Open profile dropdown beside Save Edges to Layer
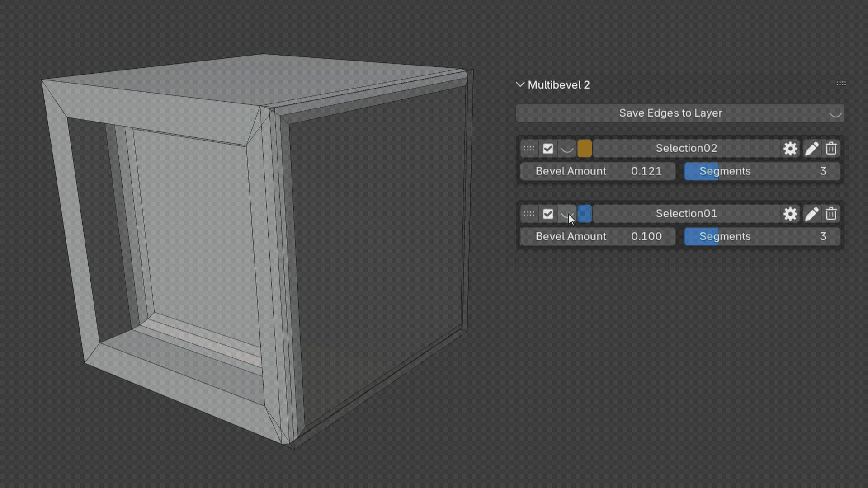This screenshot has height=488, width=868. [x=835, y=113]
